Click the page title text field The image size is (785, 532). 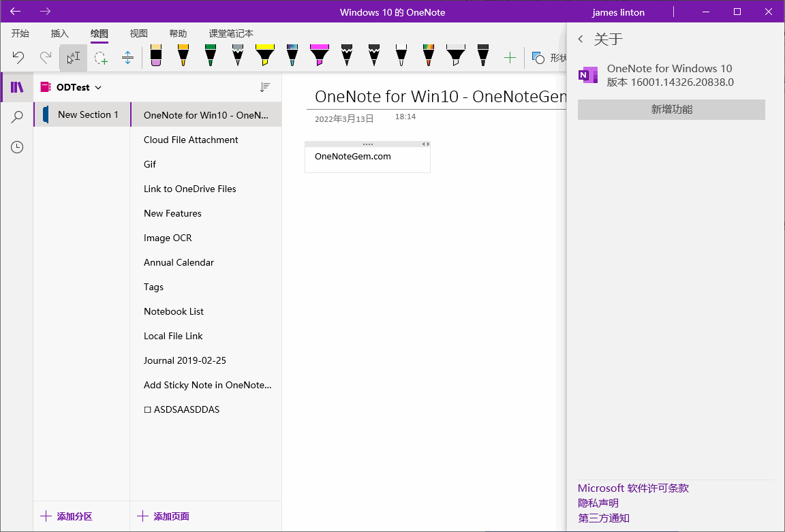(x=436, y=96)
